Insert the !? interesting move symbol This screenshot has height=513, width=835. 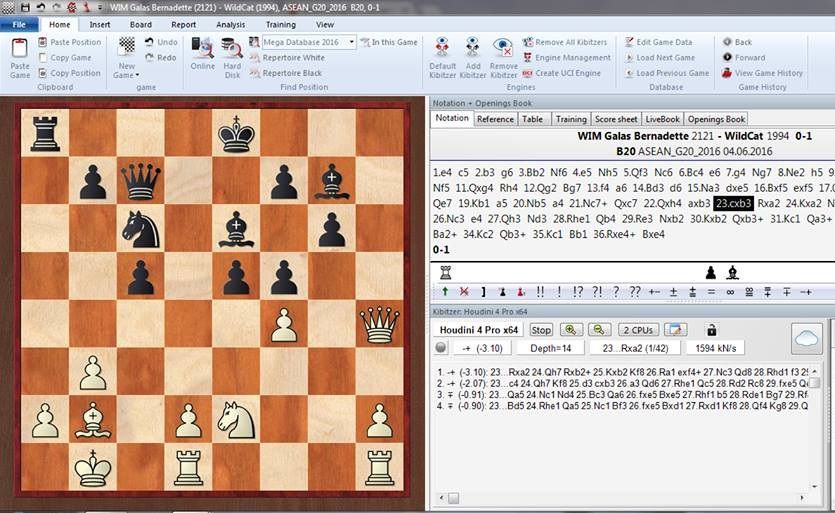click(x=578, y=291)
